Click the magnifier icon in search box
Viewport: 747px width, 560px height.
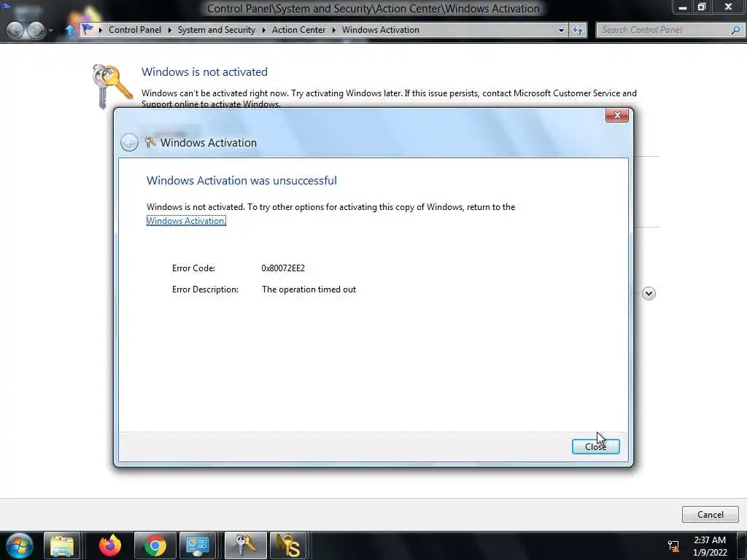735,30
